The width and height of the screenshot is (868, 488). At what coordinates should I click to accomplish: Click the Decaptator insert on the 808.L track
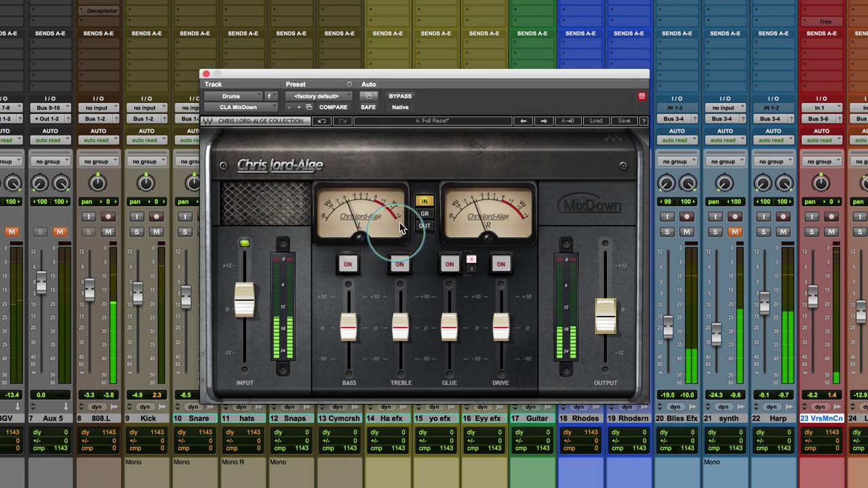tap(102, 11)
